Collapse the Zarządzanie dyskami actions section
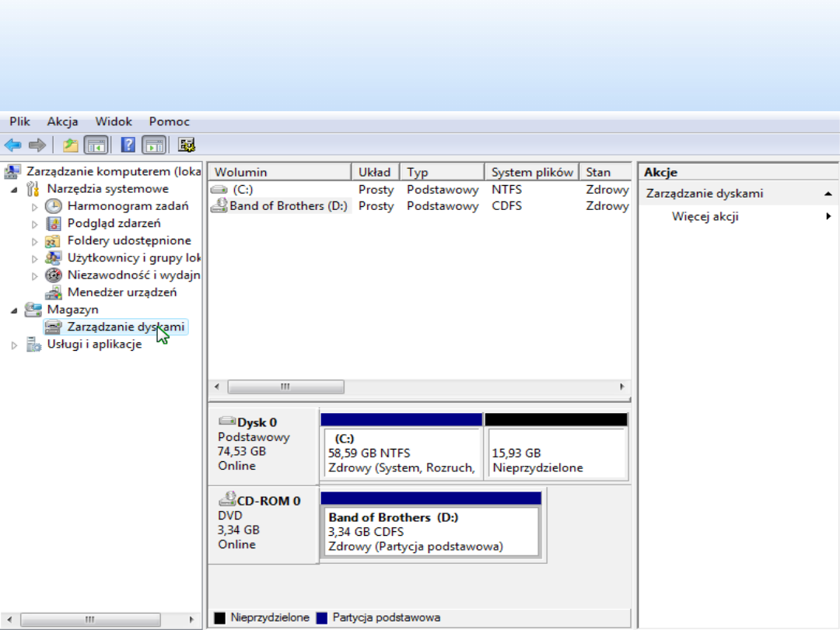The image size is (840, 630). click(828, 194)
